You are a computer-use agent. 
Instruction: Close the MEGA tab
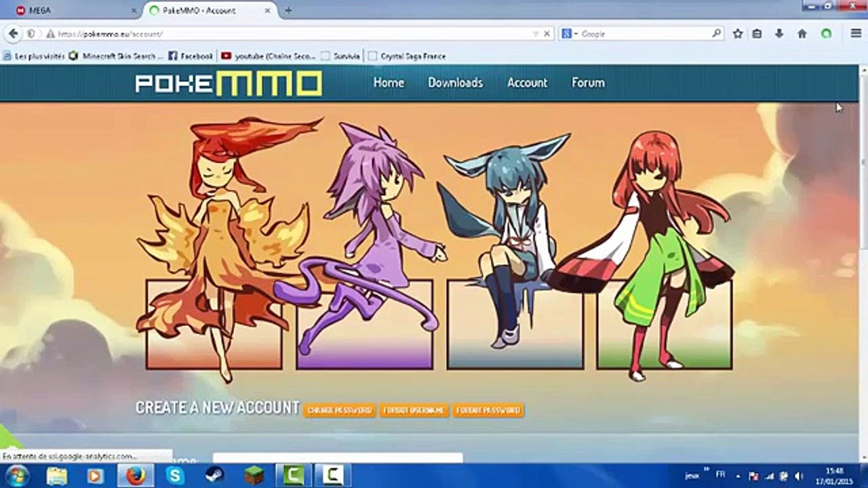click(x=134, y=11)
